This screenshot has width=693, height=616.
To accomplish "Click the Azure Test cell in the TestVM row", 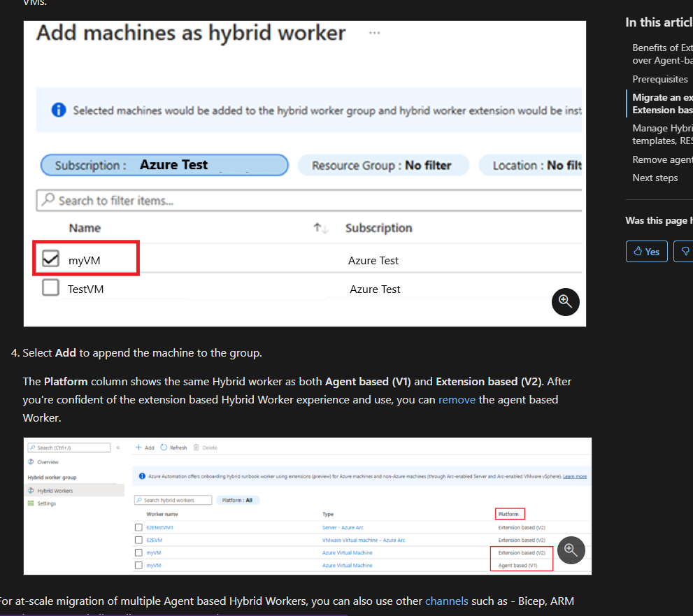I will [376, 289].
